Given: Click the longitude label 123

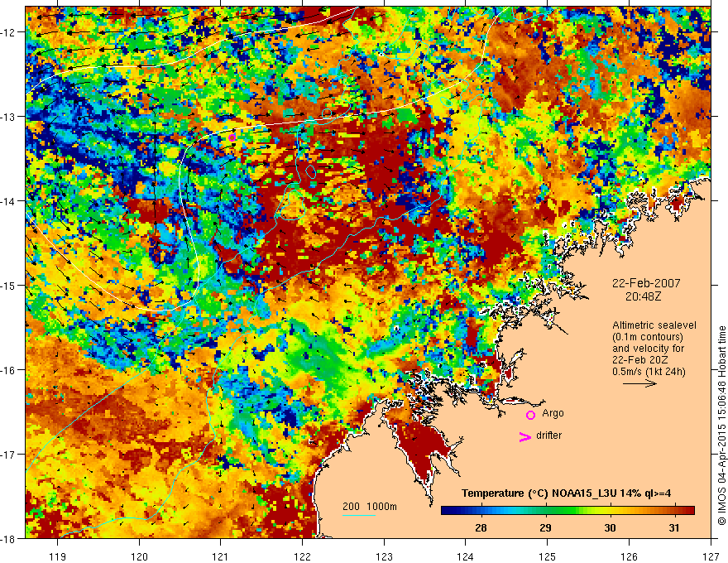Looking at the screenshot, I should [x=384, y=556].
